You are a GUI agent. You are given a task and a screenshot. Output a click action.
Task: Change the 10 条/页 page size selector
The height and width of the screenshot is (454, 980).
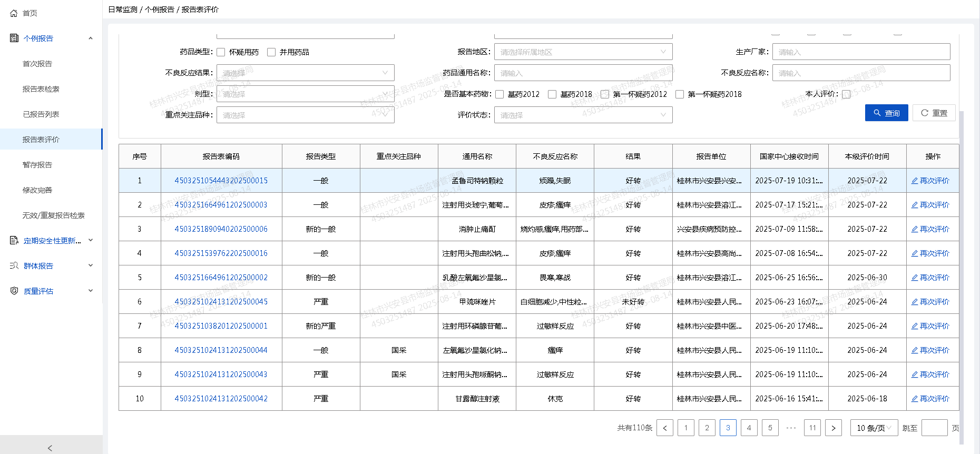[875, 428]
